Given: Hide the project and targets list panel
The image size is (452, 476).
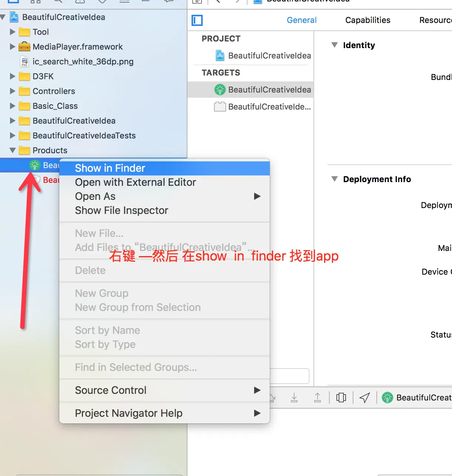Looking at the screenshot, I should (197, 20).
